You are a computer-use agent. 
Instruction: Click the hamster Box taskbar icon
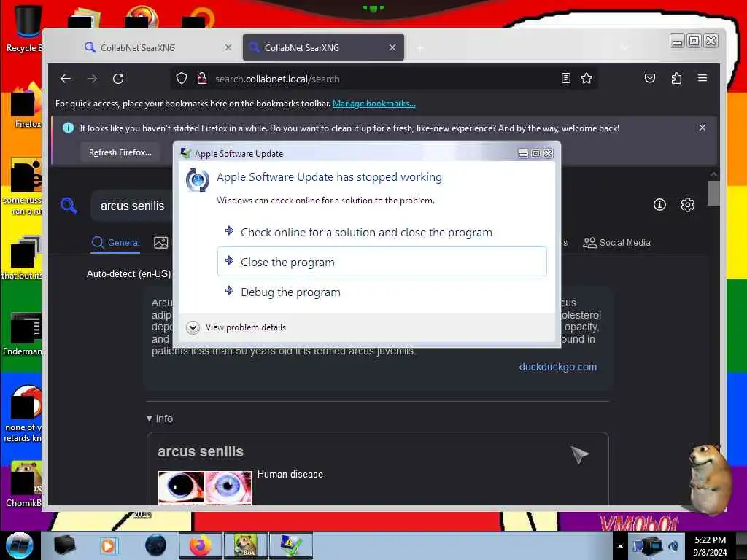245,545
